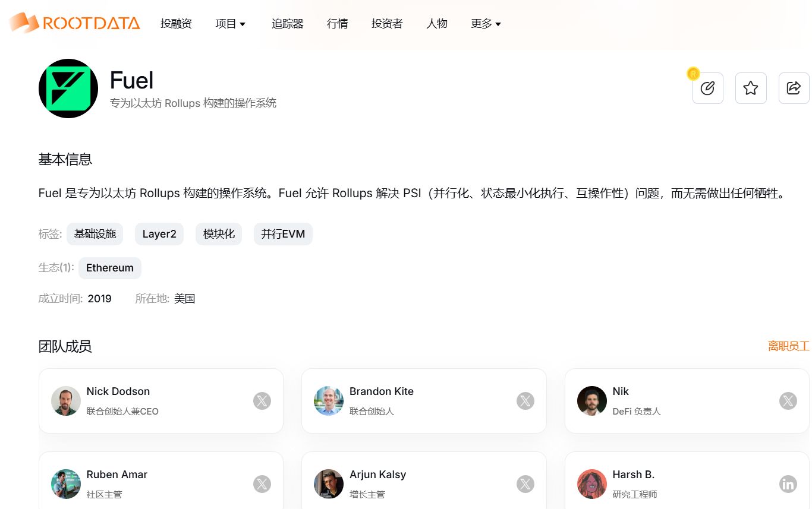Open Ruben Amar's X profile icon
This screenshot has width=812, height=509.
tap(262, 484)
